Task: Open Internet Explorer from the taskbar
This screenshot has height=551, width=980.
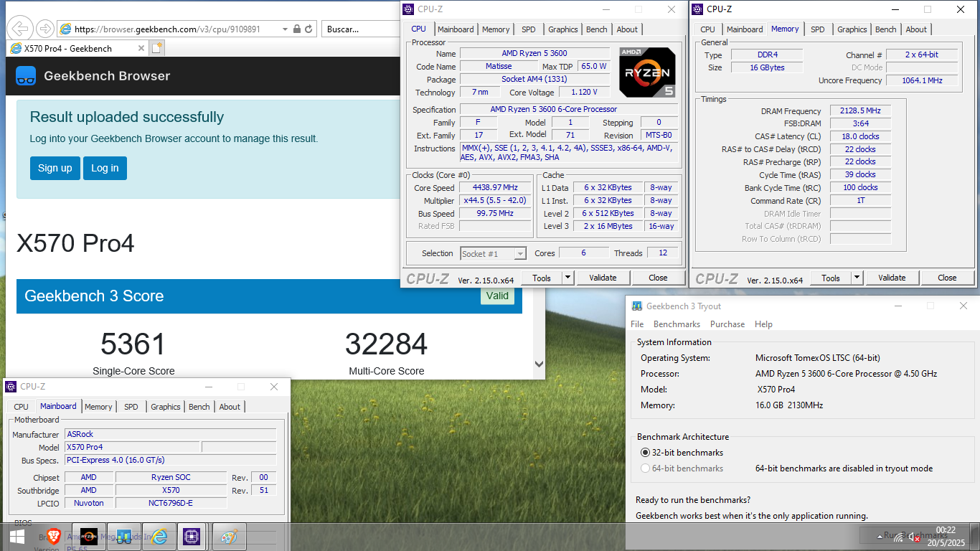Action: coord(159,537)
